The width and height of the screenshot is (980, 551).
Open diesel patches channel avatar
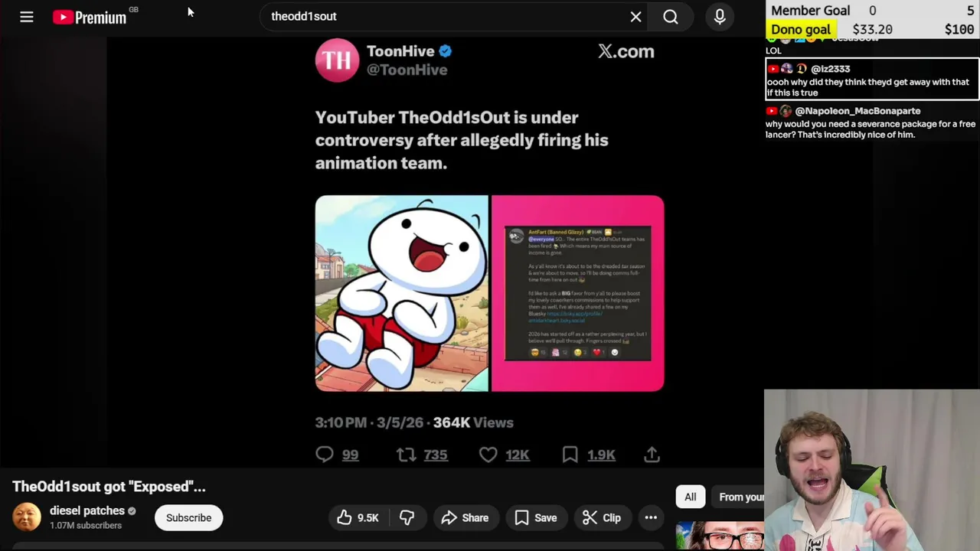click(27, 517)
